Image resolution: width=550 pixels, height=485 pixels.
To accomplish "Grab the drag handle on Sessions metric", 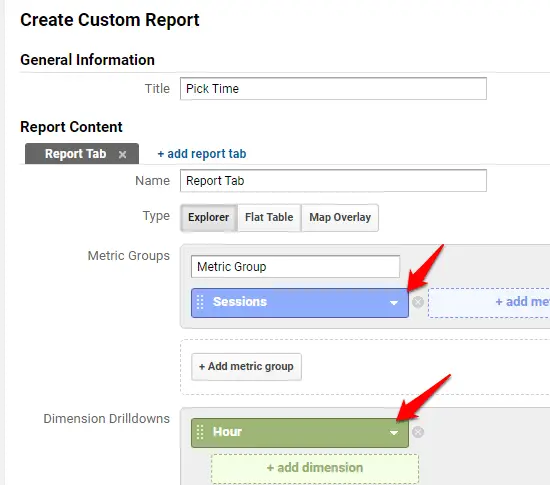I will point(200,302).
